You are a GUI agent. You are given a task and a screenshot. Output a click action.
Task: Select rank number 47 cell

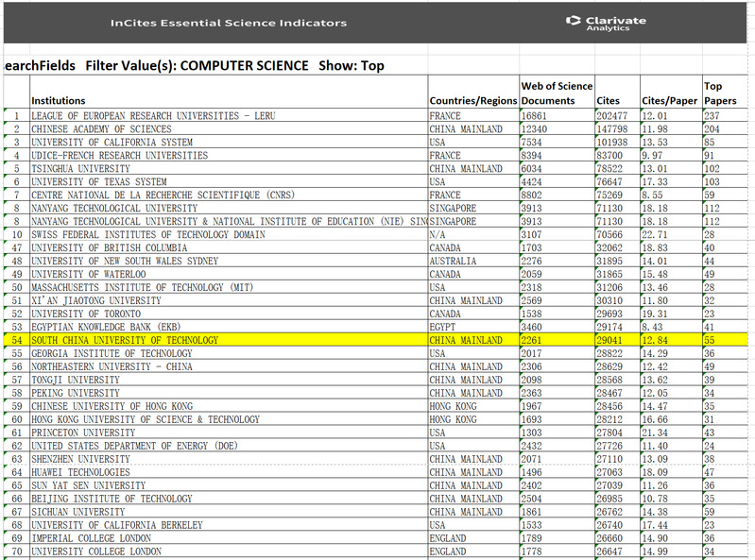tap(17, 247)
